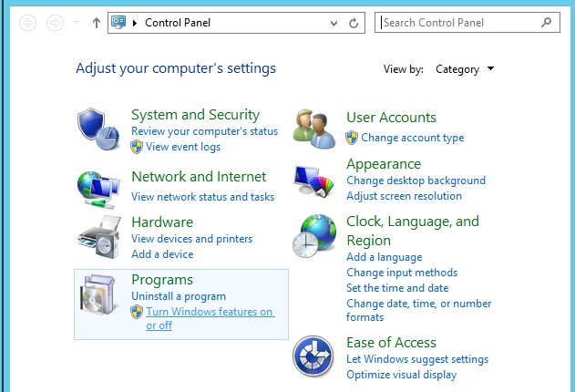Click the Control Panel address bar icon
This screenshot has width=575, height=392.
point(118,23)
